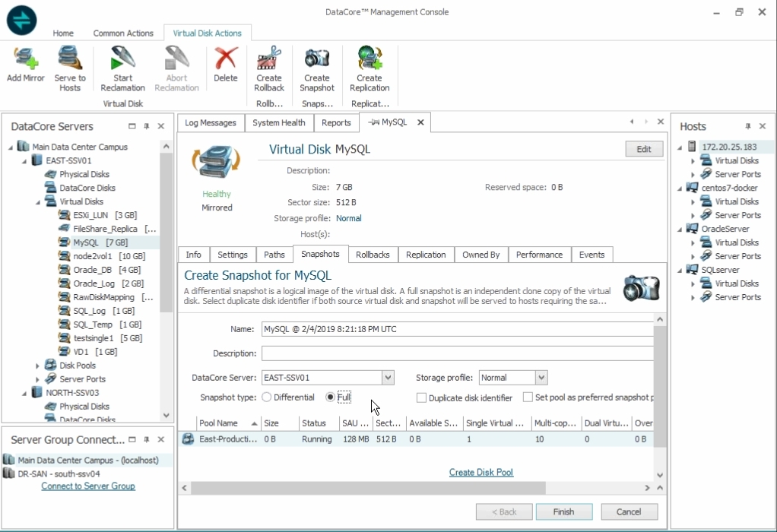
Task: Click the Create Replication icon
Action: 369,59
